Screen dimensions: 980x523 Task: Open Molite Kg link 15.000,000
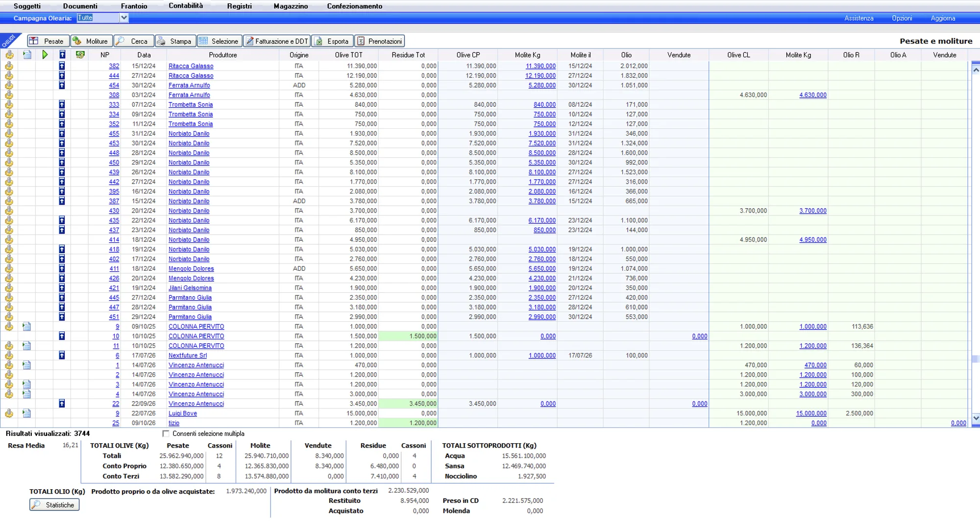coord(811,413)
